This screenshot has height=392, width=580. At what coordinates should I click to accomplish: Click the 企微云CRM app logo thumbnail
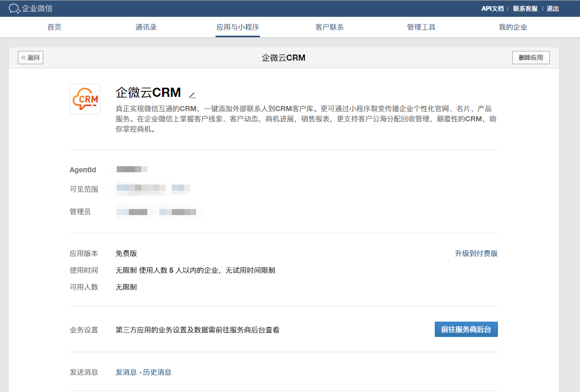tap(85, 99)
